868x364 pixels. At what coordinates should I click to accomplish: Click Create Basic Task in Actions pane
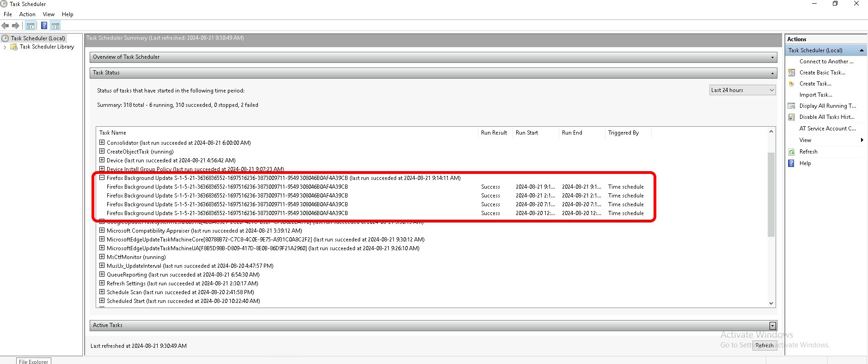pyautogui.click(x=822, y=73)
